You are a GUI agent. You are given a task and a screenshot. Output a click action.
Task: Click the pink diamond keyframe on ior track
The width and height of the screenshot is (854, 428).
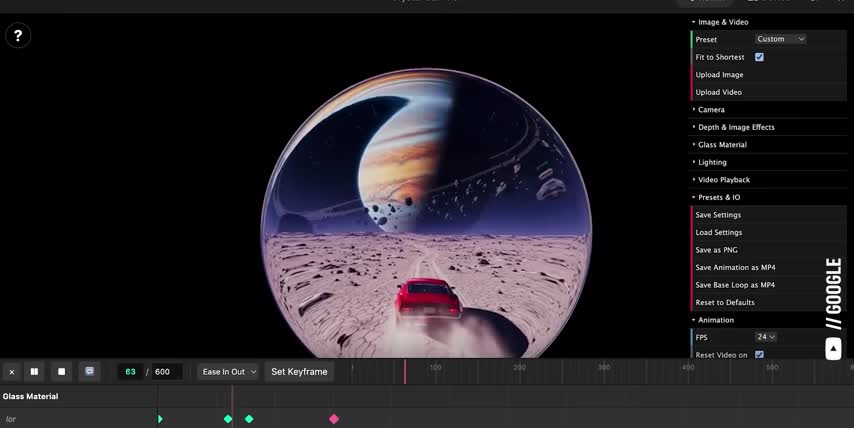point(334,419)
